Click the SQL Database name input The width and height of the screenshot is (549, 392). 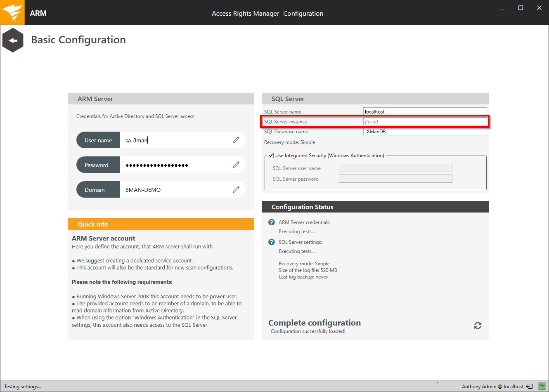425,132
